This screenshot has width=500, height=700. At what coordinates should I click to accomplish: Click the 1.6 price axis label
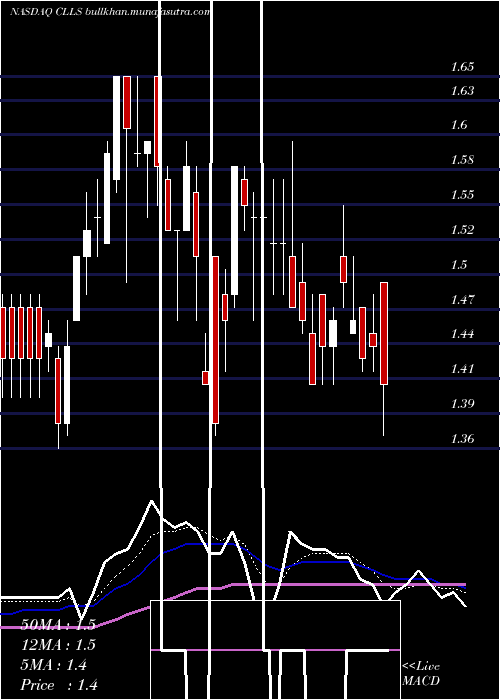point(459,125)
